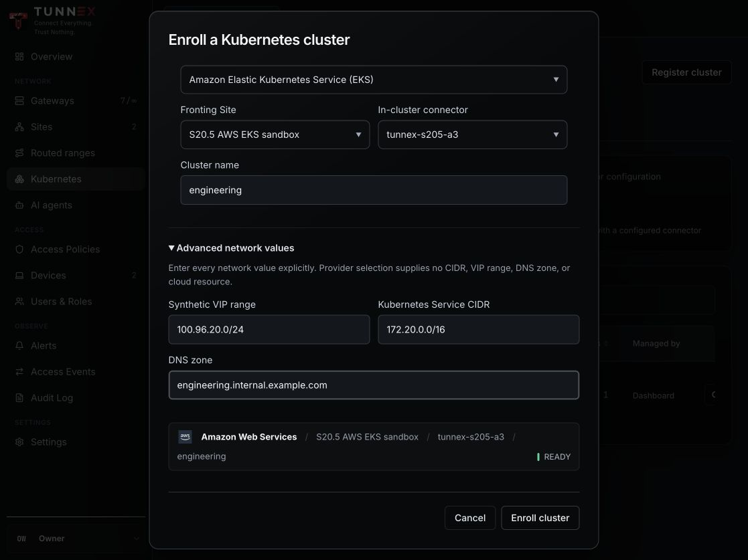This screenshot has height=560, width=748.
Task: Click the Gateways server icon in sidebar
Action: [x=19, y=100]
